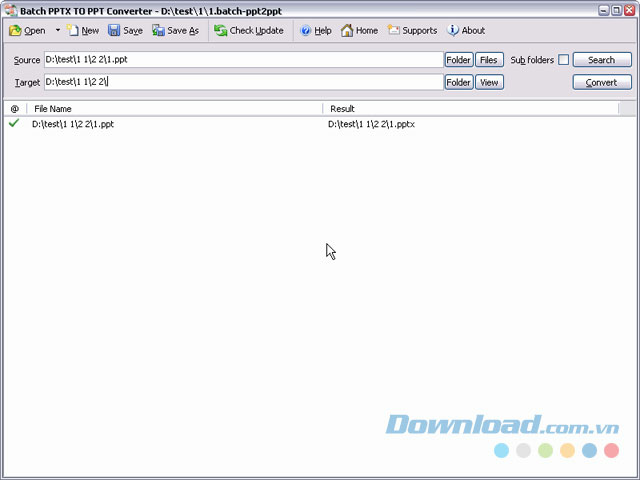Viewport: 640px width, 480px height.
Task: Check Update for the converter
Action: coord(249,31)
